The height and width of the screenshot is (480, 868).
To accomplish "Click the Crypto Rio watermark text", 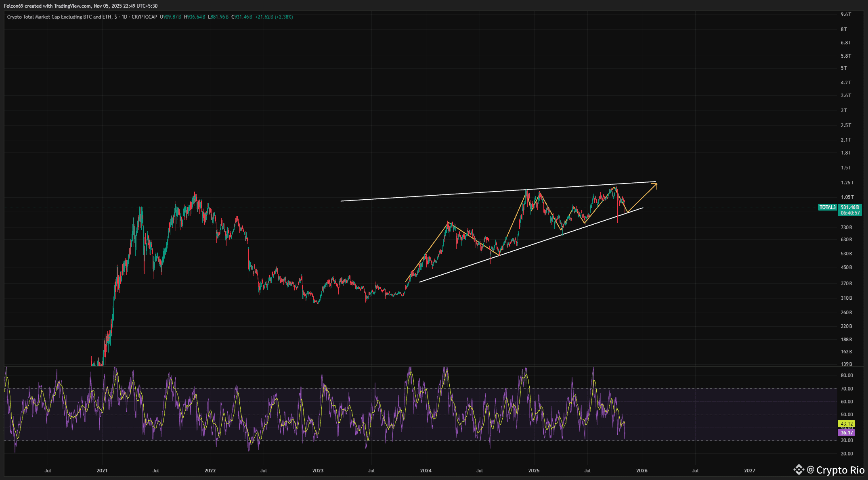I will pos(840,470).
